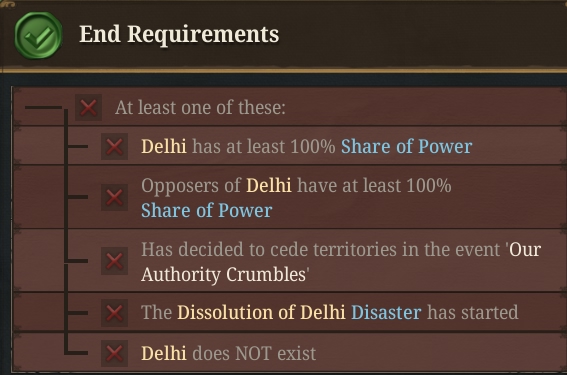The width and height of the screenshot is (567, 375).
Task: Click the 'has started' text in Disaster row
Action: point(473,312)
